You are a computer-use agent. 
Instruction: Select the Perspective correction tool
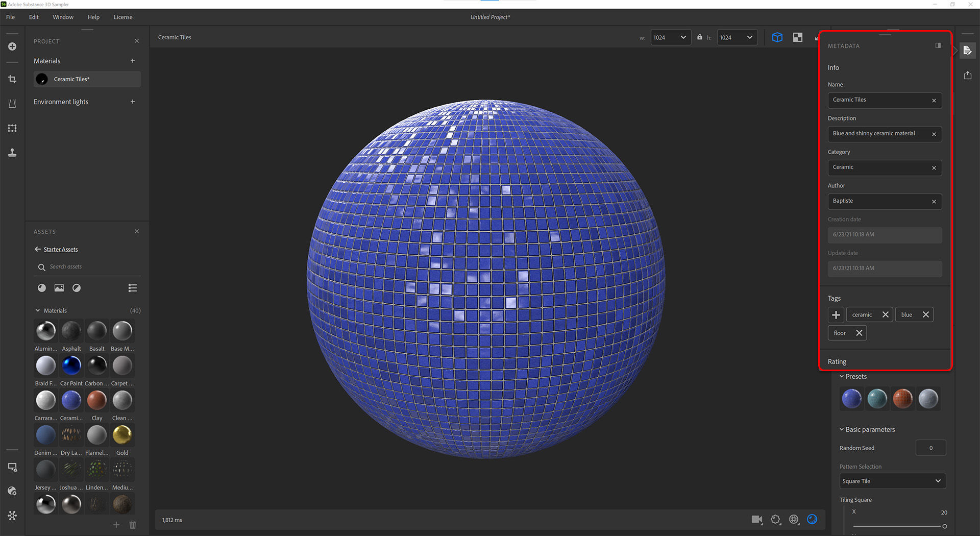pos(12,104)
